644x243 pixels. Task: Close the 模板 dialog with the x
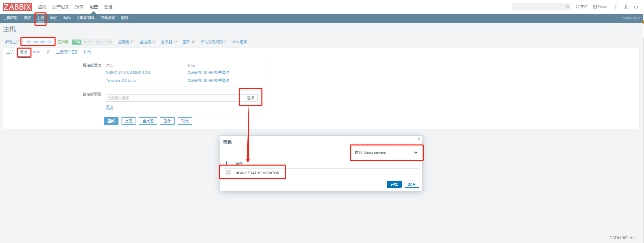(418, 139)
